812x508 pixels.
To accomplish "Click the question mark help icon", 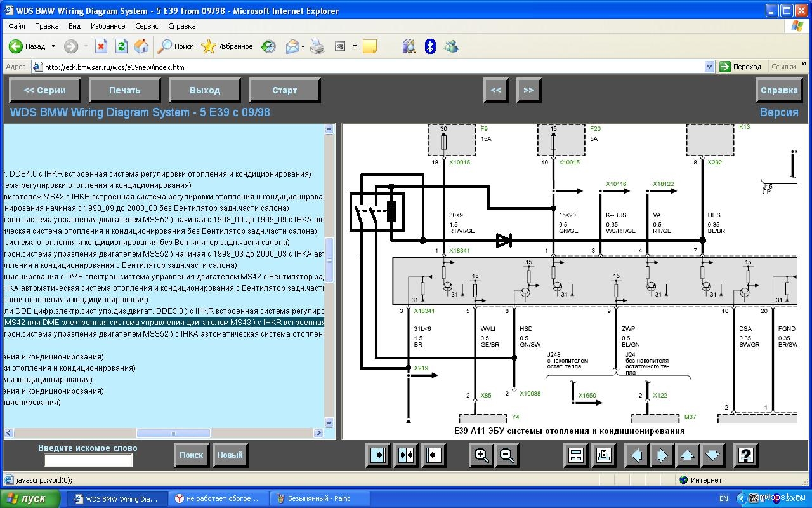I will click(746, 455).
